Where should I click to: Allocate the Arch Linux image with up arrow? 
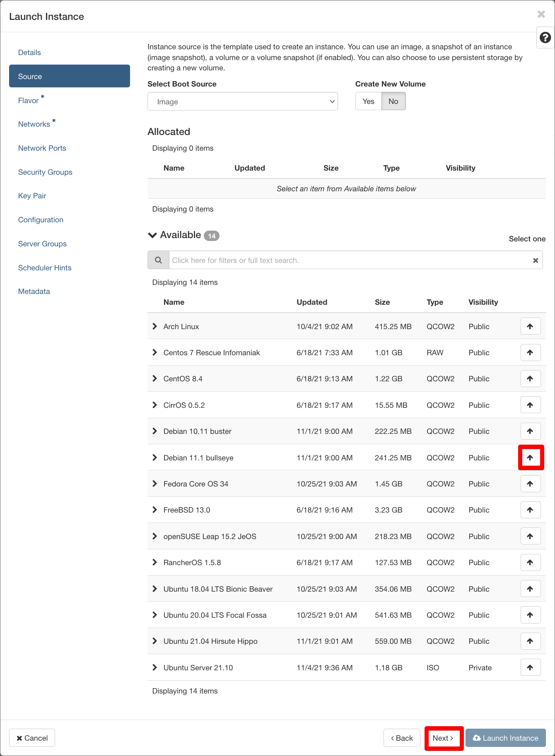(530, 326)
